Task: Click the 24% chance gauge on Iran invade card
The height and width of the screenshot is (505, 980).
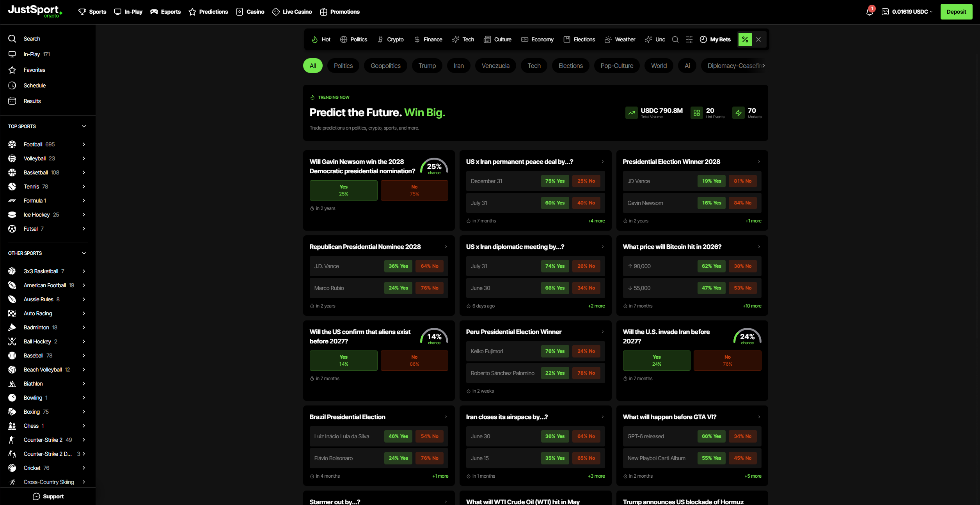Action: click(x=747, y=336)
